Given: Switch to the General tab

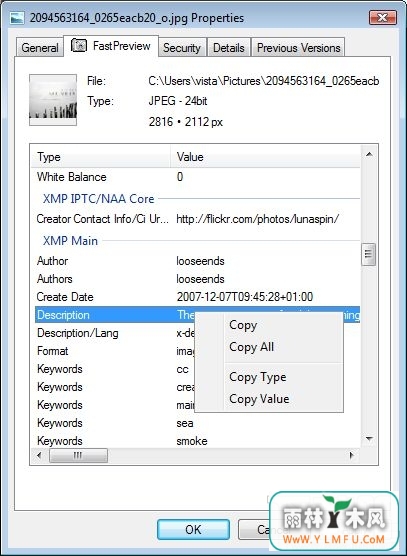Looking at the screenshot, I should [x=40, y=48].
